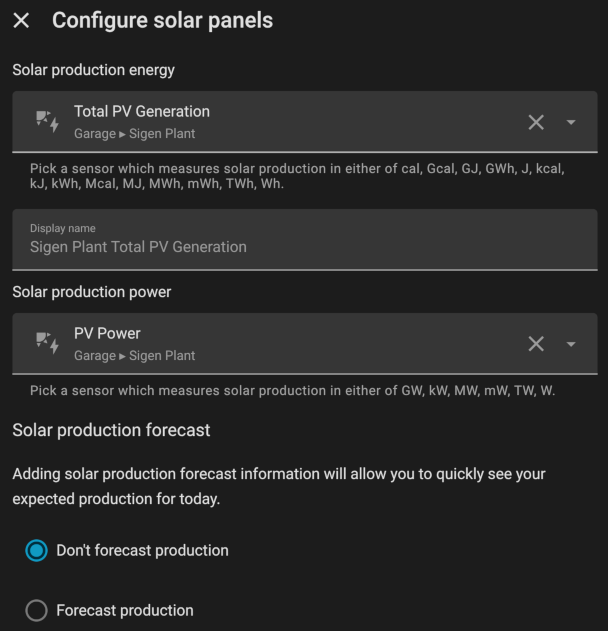The height and width of the screenshot is (631, 608).
Task: Click the solar sensor icon beside Total PV Generation
Action: pos(47,122)
